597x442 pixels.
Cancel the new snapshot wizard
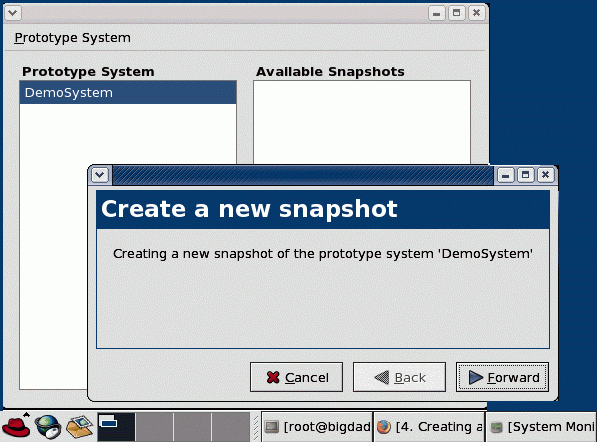tap(296, 377)
